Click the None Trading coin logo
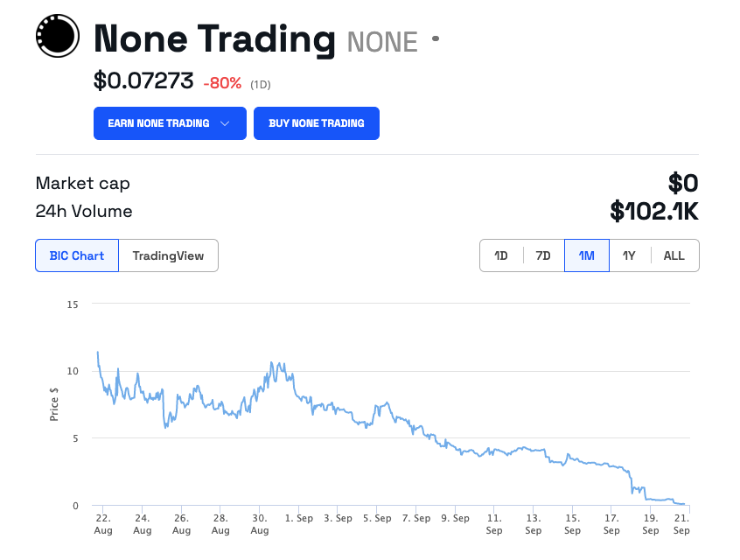740x560 pixels. click(x=58, y=36)
